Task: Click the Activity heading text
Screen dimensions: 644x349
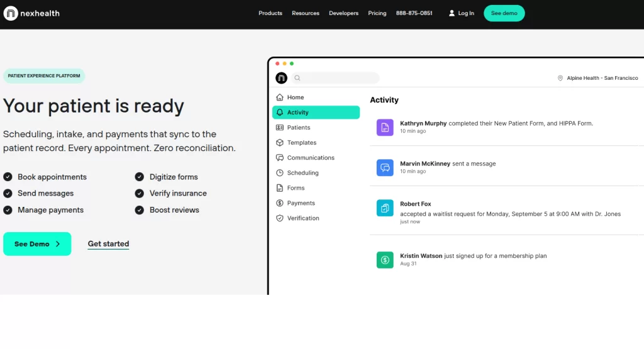Action: pyautogui.click(x=384, y=100)
